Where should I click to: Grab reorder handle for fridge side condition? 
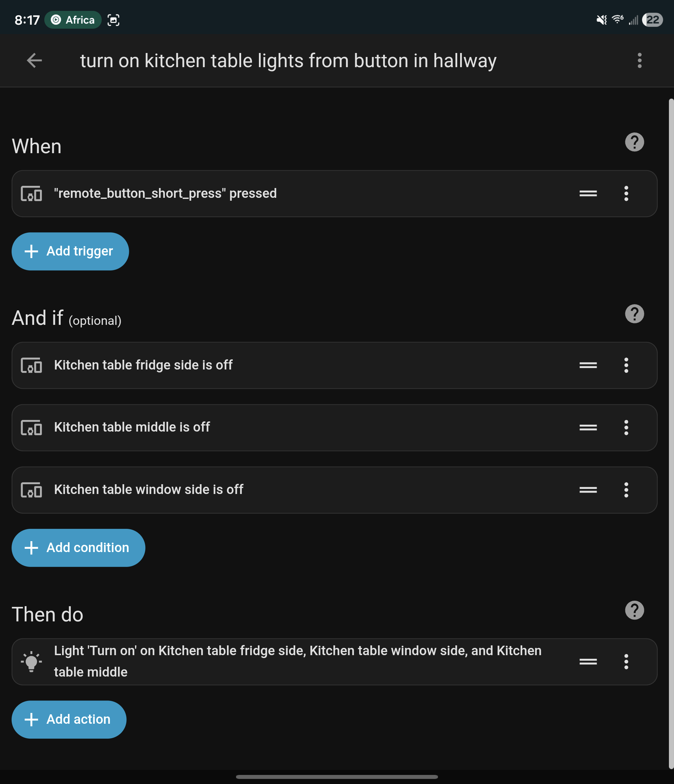coord(588,365)
